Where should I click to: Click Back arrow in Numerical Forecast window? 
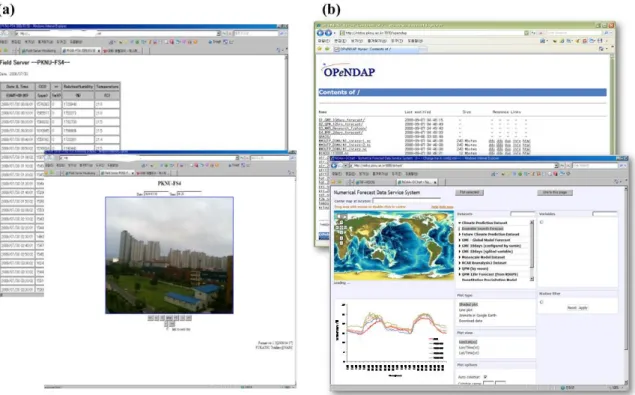pyautogui.click(x=334, y=165)
